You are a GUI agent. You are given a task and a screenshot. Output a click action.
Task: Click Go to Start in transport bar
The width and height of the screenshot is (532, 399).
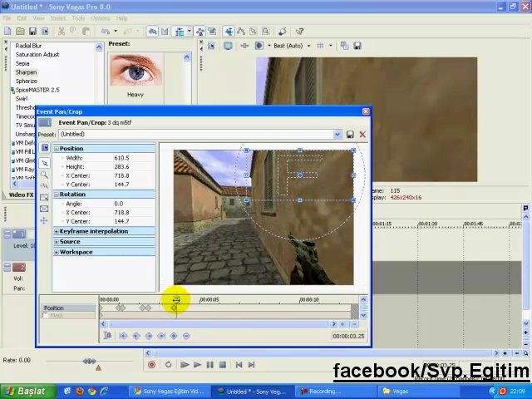point(239,365)
